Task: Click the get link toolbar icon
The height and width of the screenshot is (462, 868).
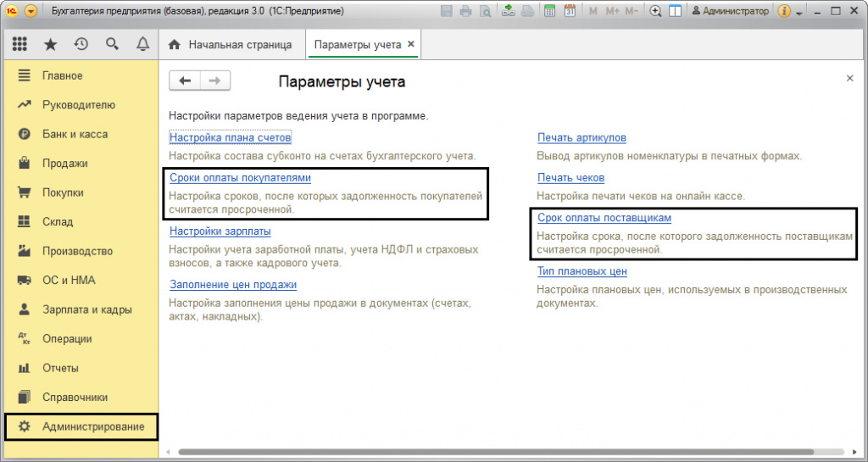Action: (x=508, y=11)
